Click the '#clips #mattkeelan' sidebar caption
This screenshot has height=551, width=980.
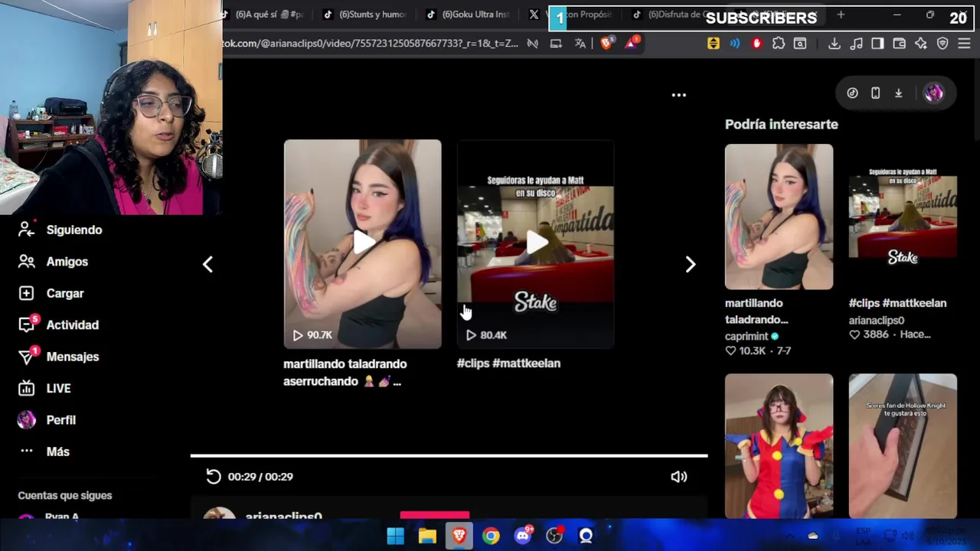point(897,303)
